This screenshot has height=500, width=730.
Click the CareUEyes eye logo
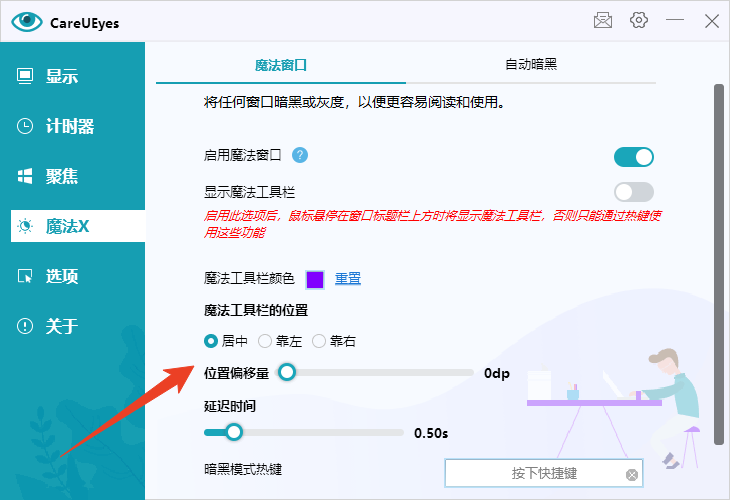coord(27,21)
